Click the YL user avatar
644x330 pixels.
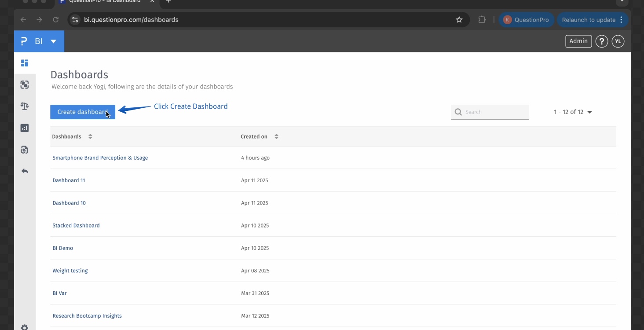pos(618,41)
